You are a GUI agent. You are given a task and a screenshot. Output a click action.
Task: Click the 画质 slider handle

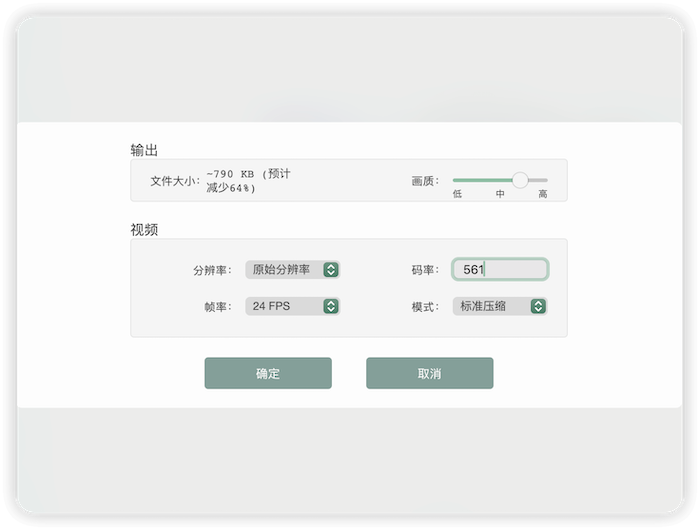(520, 180)
